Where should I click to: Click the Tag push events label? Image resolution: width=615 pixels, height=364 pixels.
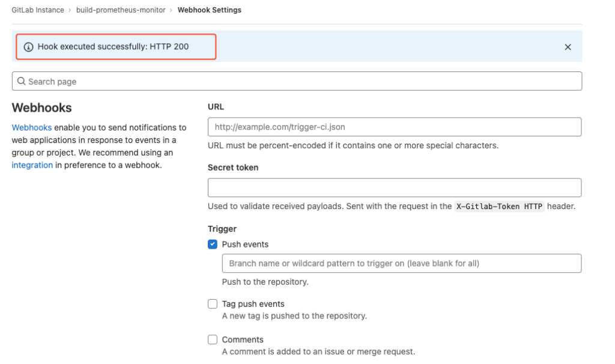coord(253,304)
